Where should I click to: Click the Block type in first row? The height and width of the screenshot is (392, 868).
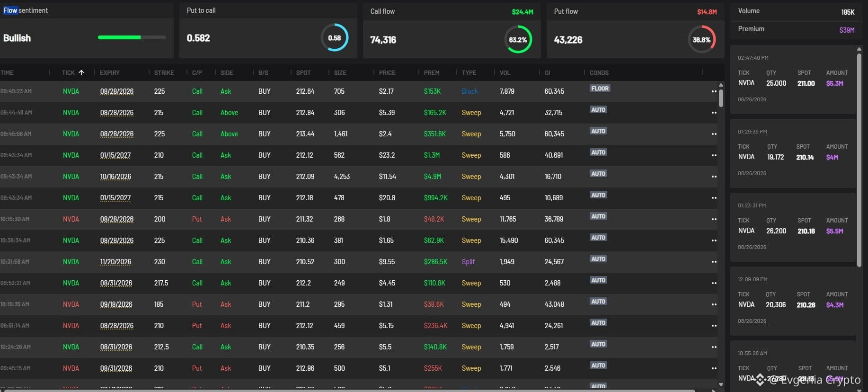click(x=469, y=91)
